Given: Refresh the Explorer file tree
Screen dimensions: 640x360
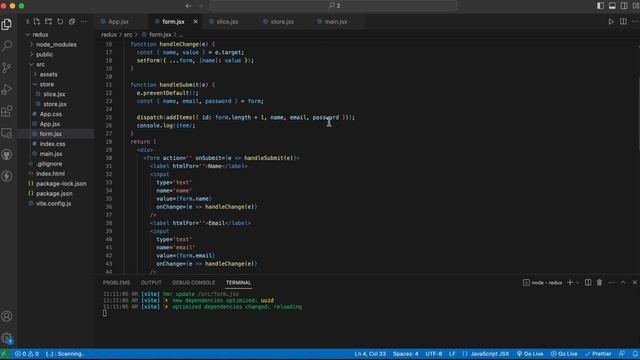Looking at the screenshot, I should coord(60,22).
